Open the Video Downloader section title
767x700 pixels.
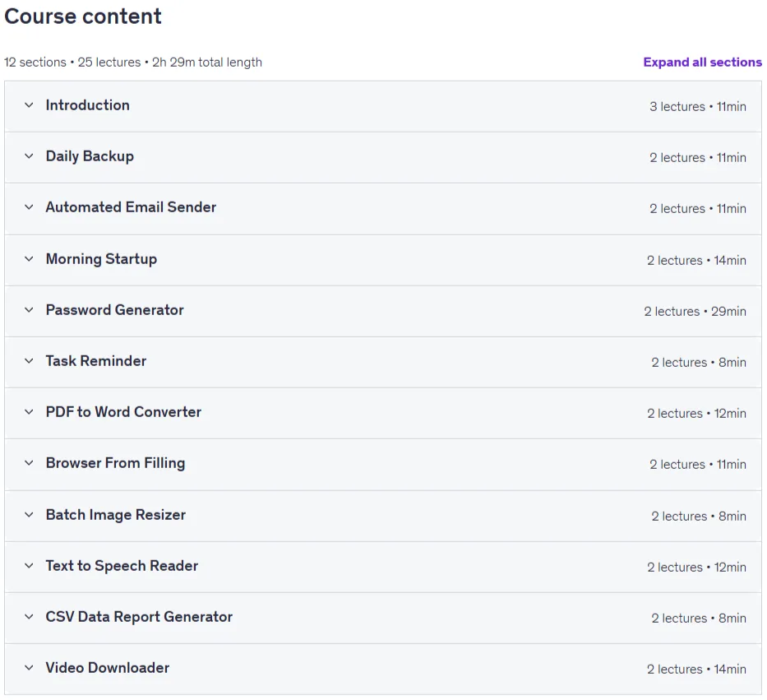click(108, 668)
